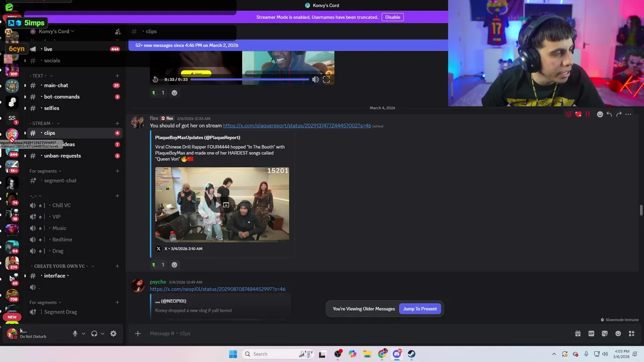Image resolution: width=644 pixels, height=362 pixels.
Task: Open the gift icon in message bar
Action: [x=578, y=333]
